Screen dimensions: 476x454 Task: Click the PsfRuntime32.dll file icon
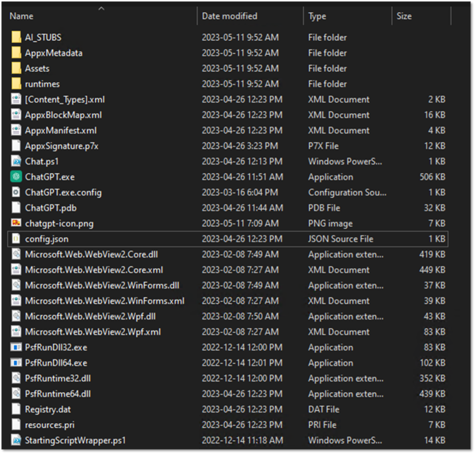point(16,378)
